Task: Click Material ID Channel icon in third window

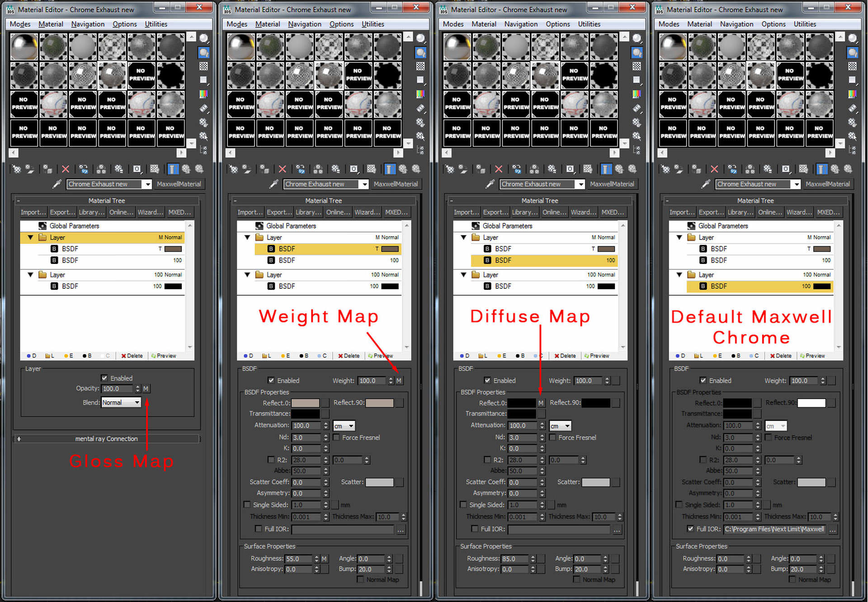Action: (x=570, y=169)
